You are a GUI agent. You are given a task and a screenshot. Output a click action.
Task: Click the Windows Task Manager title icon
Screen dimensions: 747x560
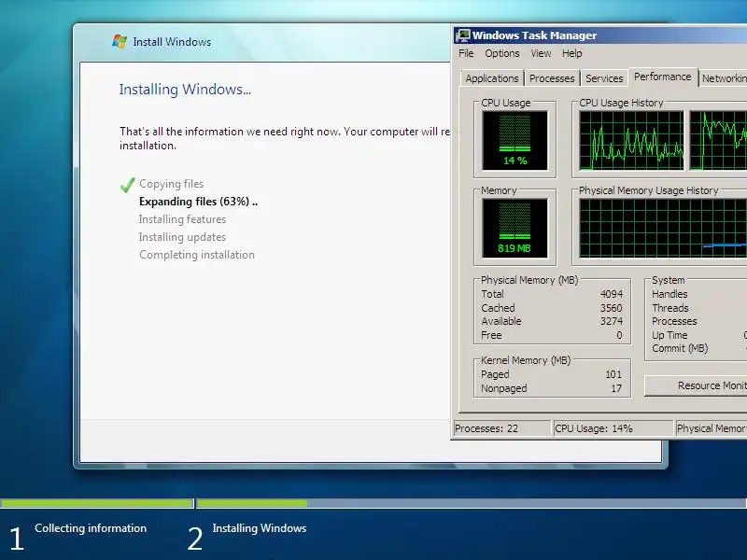(x=462, y=35)
